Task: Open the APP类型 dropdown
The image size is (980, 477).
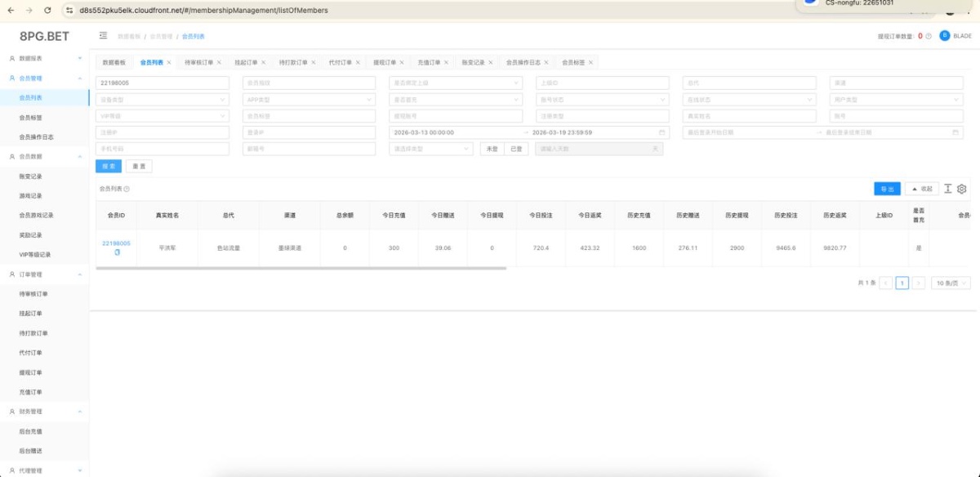Action: 309,100
